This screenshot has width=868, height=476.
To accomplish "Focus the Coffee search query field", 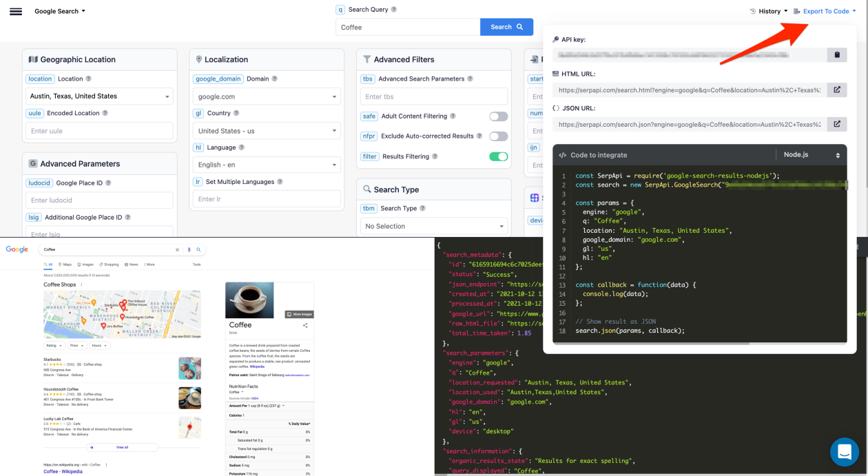I will [x=408, y=27].
